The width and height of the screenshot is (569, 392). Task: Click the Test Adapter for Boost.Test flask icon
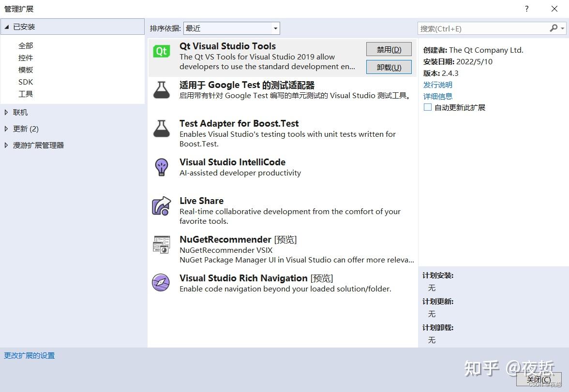[161, 129]
